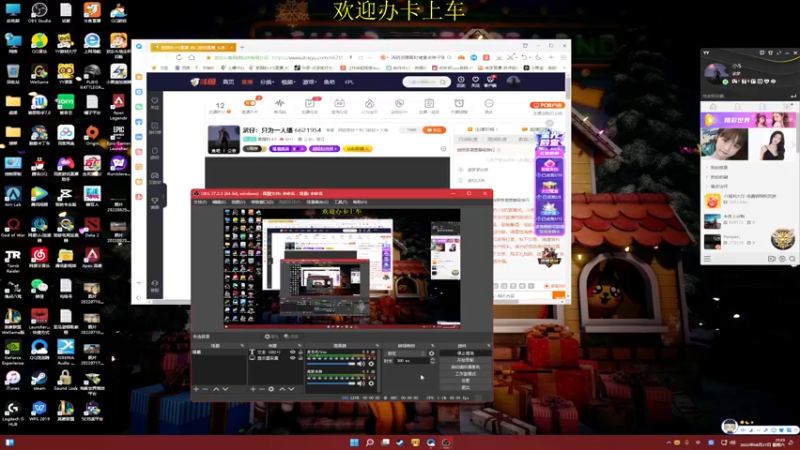
Task: Move selected source up in Sources panel
Action: (x=282, y=389)
